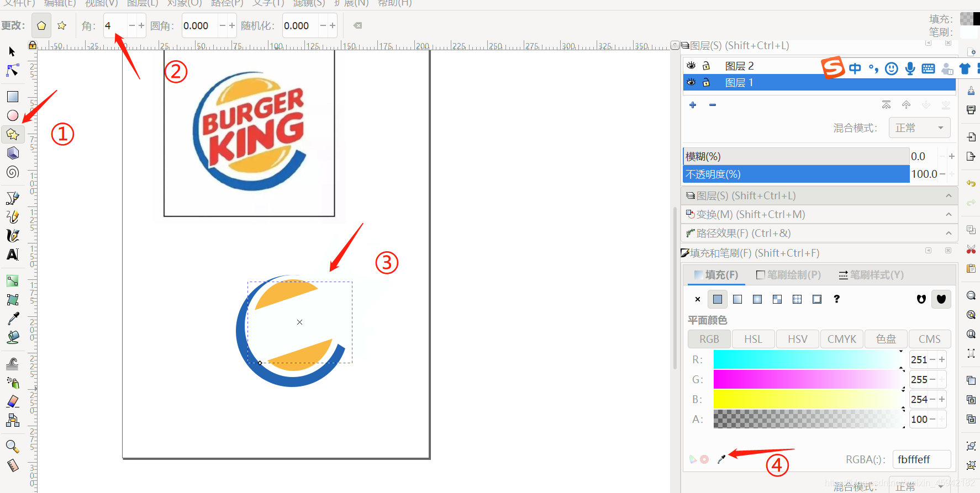Image resolution: width=980 pixels, height=493 pixels.
Task: Click the import file icon
Action: tap(971, 136)
